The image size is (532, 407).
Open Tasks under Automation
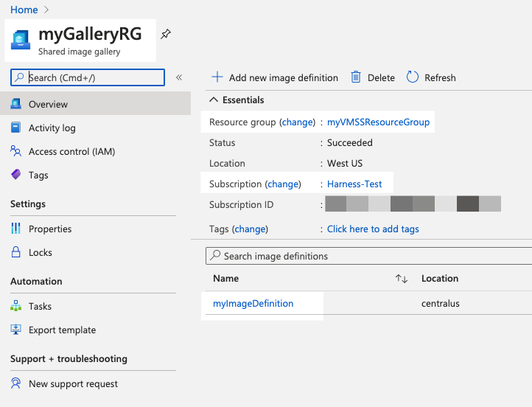(40, 307)
